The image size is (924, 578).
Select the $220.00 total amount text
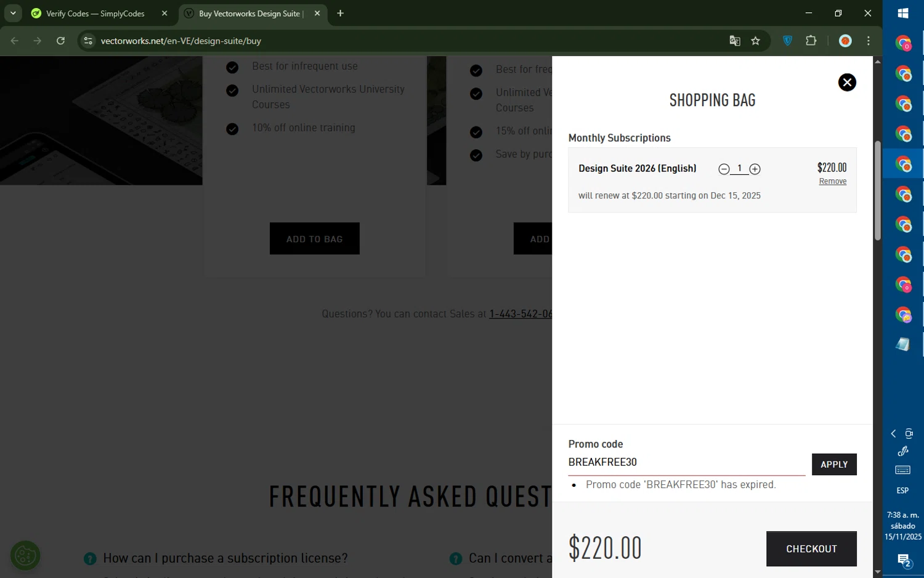point(605,548)
